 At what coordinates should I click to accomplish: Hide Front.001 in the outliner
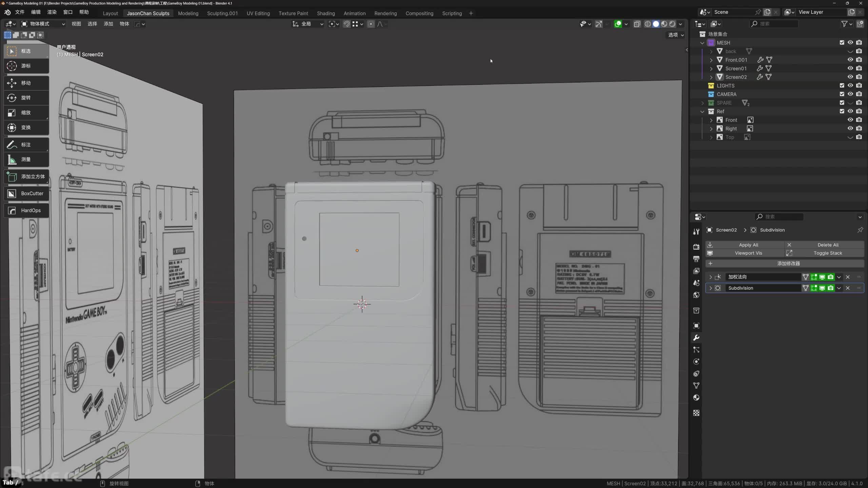click(850, 60)
